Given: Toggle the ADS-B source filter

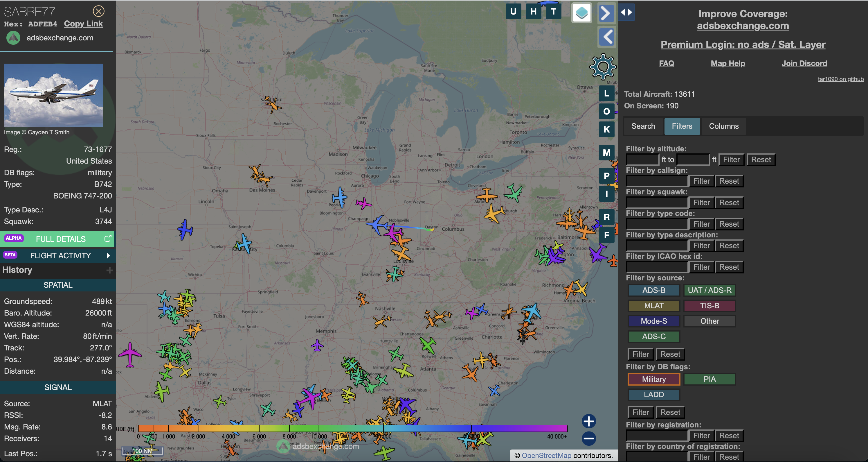Looking at the screenshot, I should (x=654, y=290).
